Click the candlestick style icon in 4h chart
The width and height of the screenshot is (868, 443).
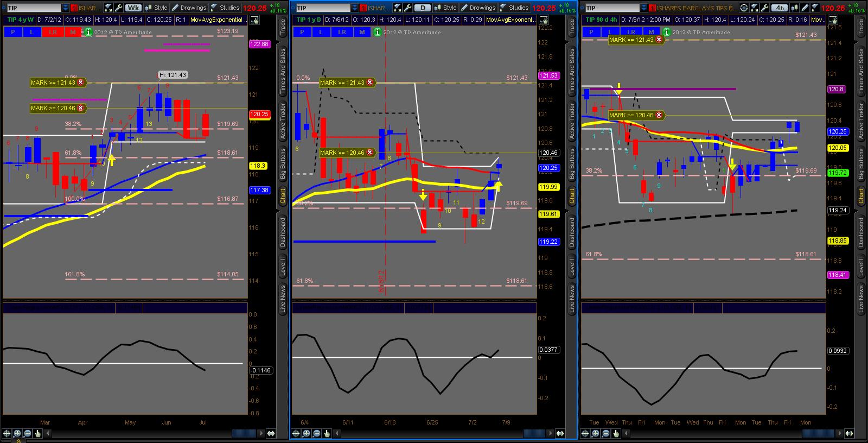coord(794,8)
